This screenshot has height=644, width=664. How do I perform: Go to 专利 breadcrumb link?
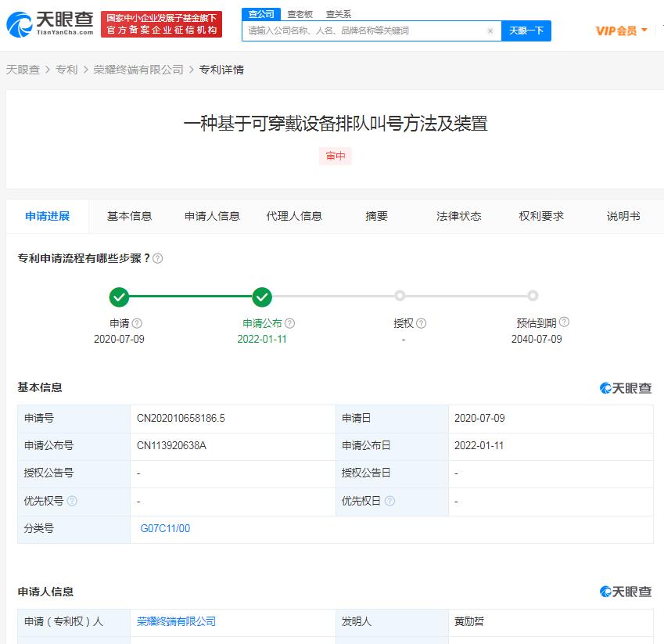(x=66, y=70)
